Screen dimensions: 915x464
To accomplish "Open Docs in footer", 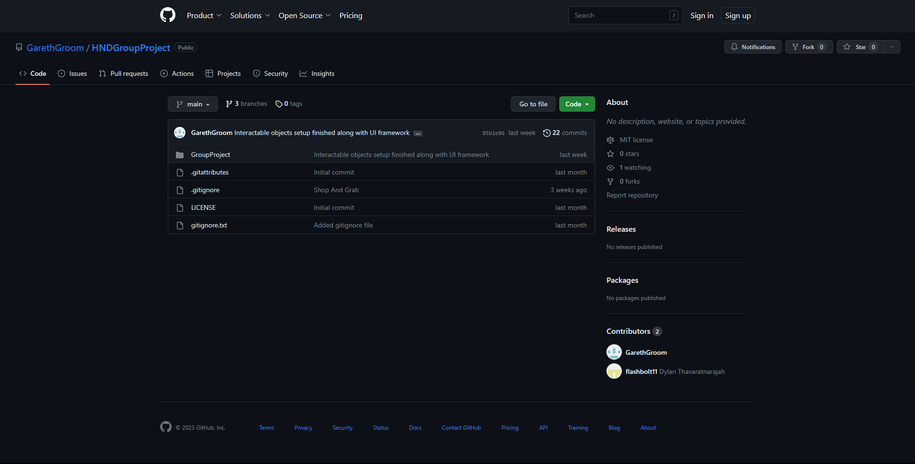I will (415, 428).
